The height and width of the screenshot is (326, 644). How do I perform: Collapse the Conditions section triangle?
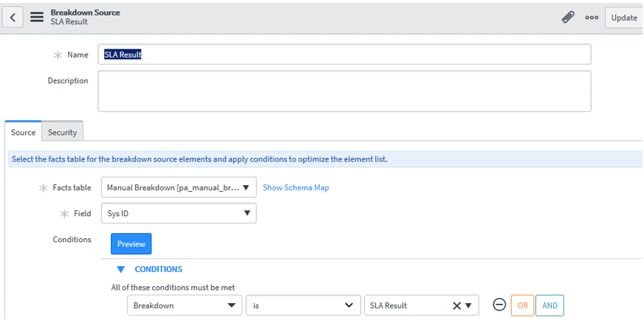tap(121, 269)
